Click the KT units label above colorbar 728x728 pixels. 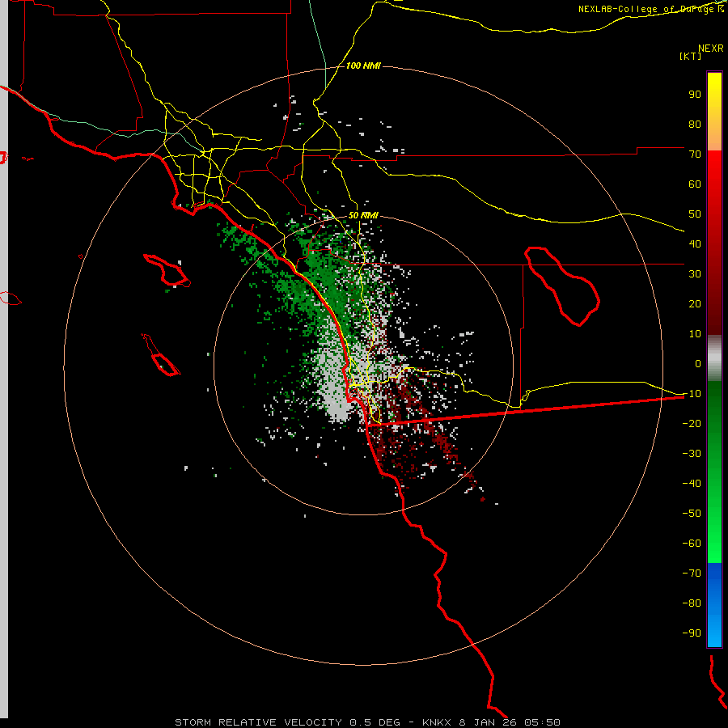[691, 56]
